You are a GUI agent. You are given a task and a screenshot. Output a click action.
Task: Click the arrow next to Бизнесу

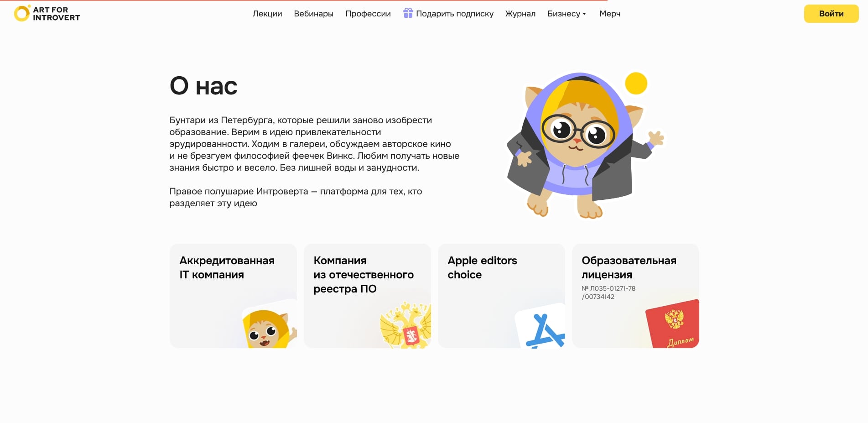tap(584, 14)
